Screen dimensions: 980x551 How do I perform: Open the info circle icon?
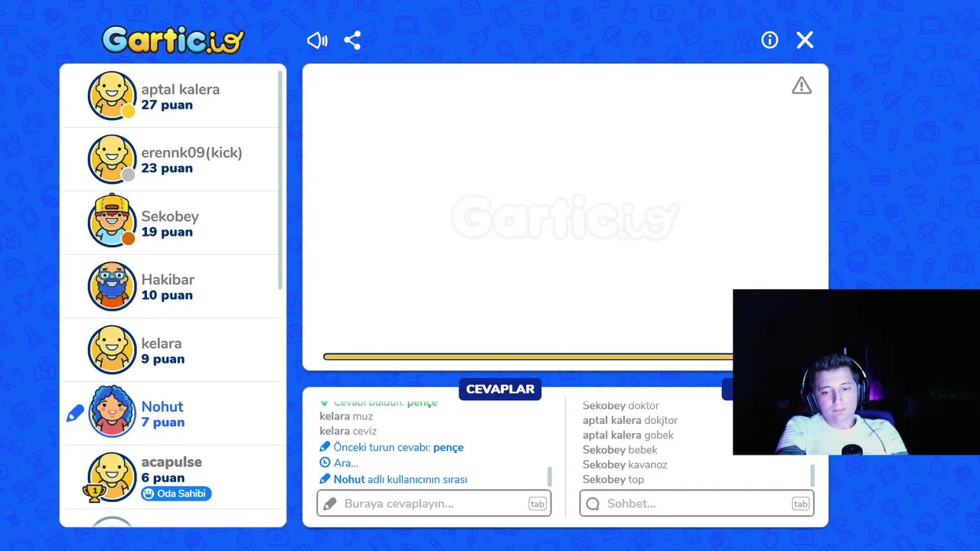[x=769, y=41]
